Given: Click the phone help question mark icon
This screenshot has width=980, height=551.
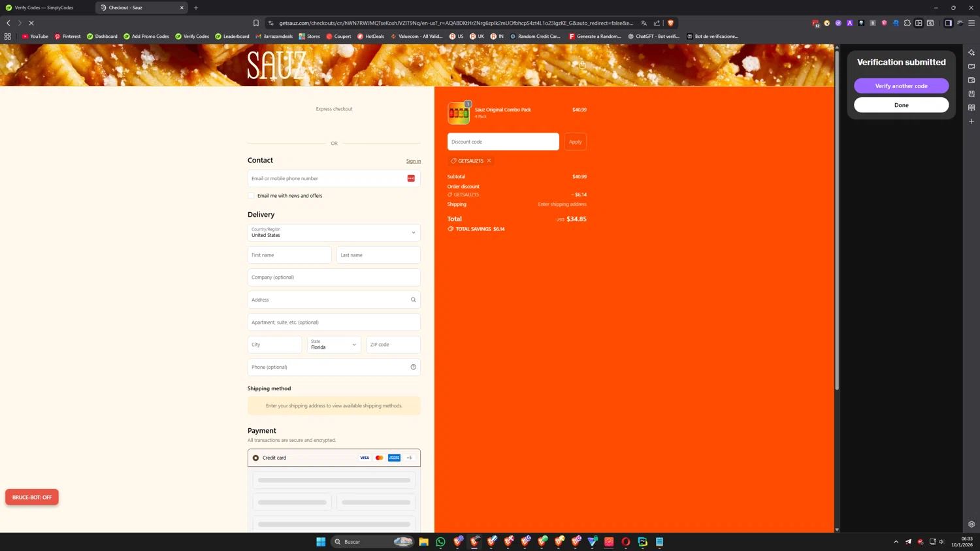Looking at the screenshot, I should click(x=413, y=367).
